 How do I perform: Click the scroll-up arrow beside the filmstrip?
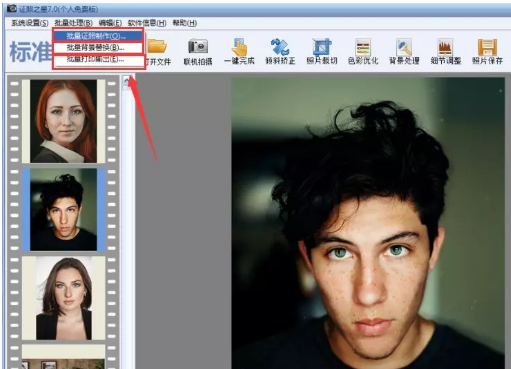tap(127, 81)
